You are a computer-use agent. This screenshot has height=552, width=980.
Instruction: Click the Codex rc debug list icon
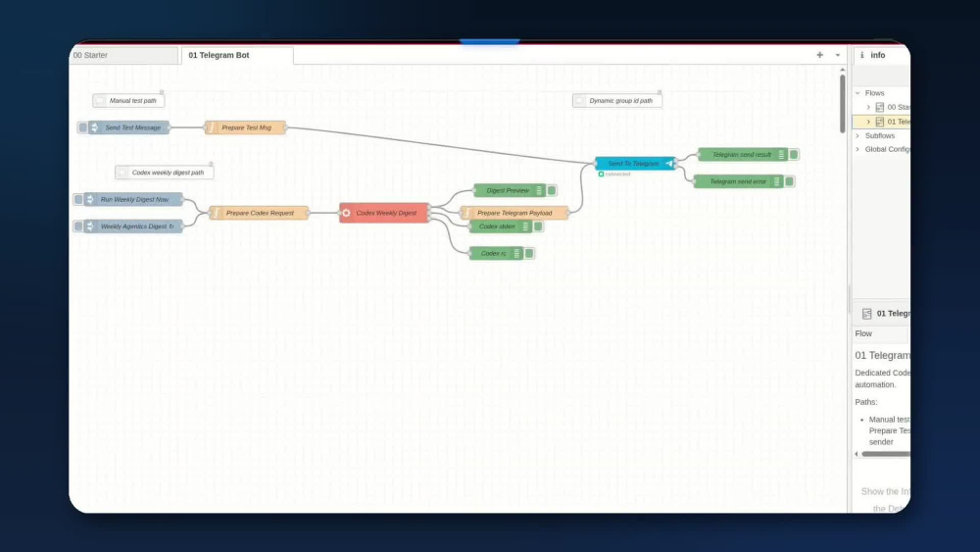(x=516, y=253)
